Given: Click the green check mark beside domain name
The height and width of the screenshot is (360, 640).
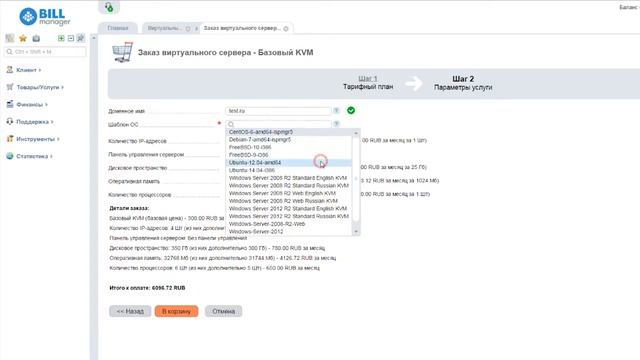Looking at the screenshot, I should pos(351,110).
